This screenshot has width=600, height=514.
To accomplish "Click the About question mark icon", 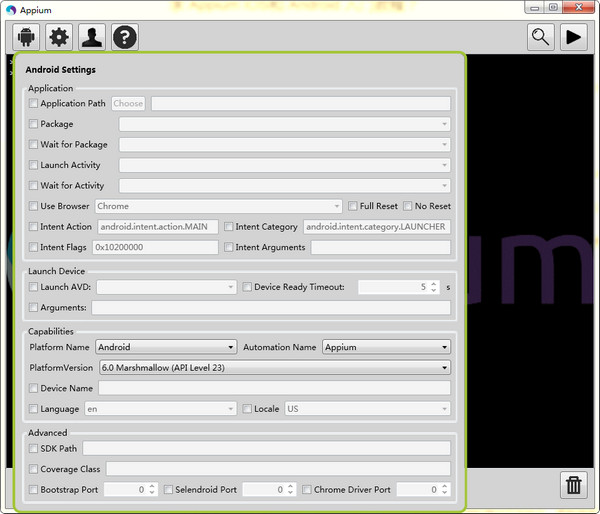I will 125,38.
